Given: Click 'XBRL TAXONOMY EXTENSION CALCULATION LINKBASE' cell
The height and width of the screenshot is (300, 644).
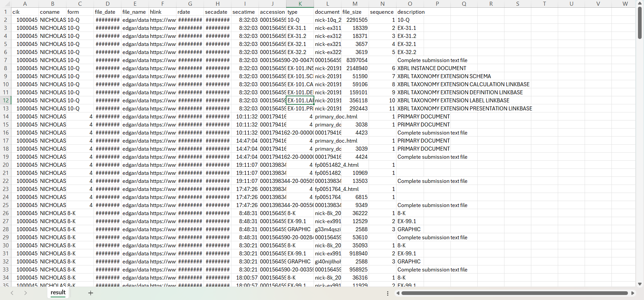Looking at the screenshot, I should pyautogui.click(x=463, y=84).
